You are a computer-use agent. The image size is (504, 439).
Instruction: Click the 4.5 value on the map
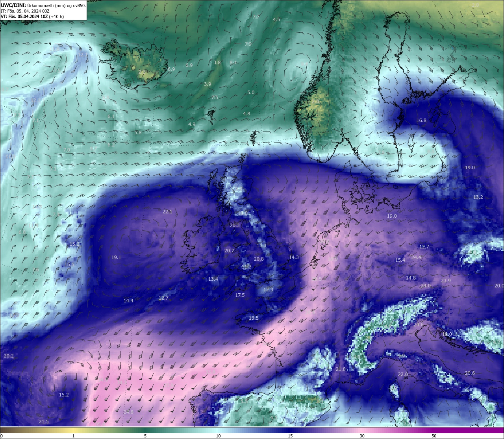click(276, 20)
